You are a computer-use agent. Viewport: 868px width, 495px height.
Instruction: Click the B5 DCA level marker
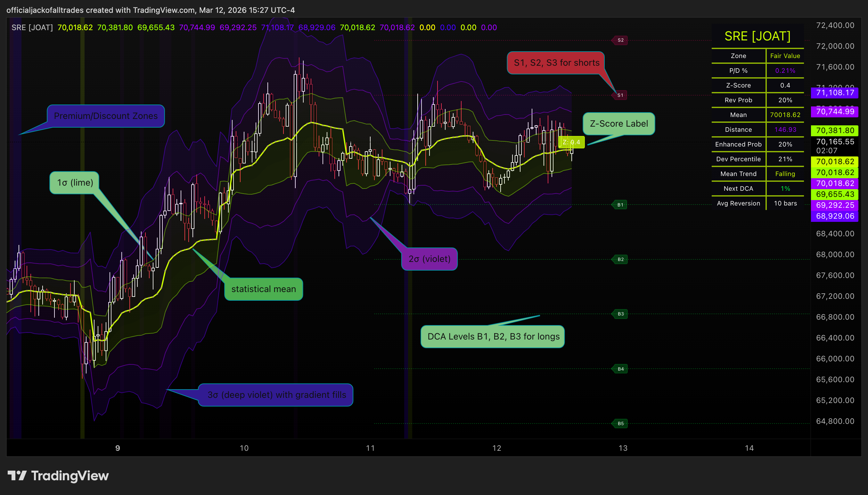coord(620,424)
